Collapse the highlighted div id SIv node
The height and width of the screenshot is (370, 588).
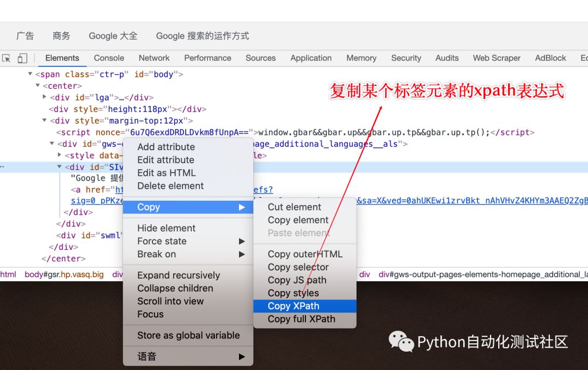click(x=59, y=167)
